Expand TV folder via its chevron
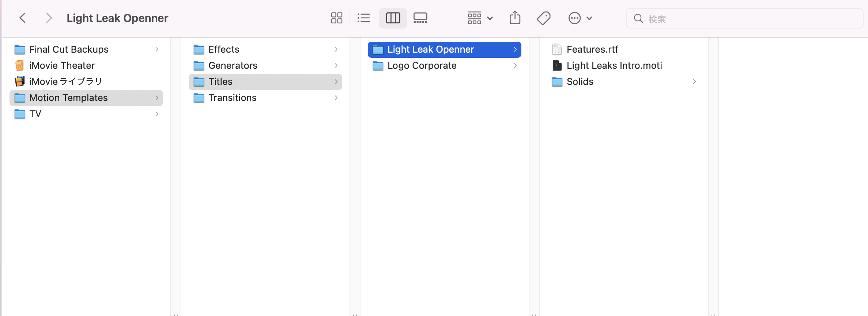 (x=157, y=114)
